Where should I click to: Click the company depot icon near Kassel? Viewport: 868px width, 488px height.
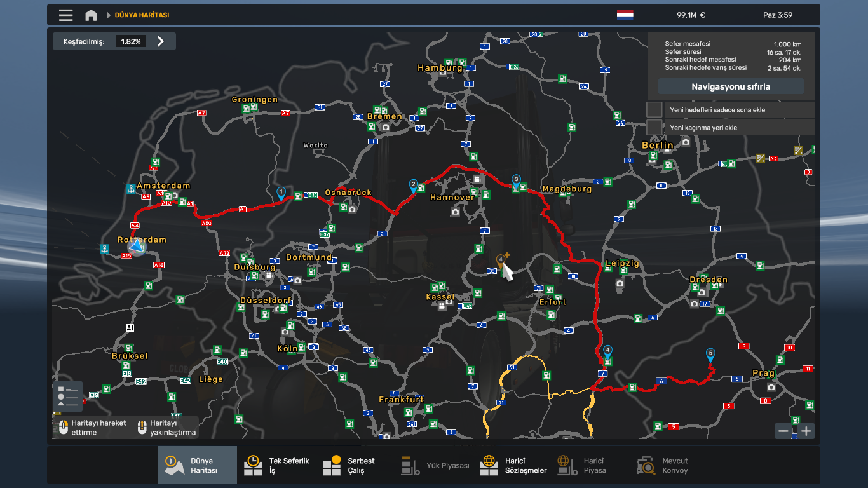442,306
